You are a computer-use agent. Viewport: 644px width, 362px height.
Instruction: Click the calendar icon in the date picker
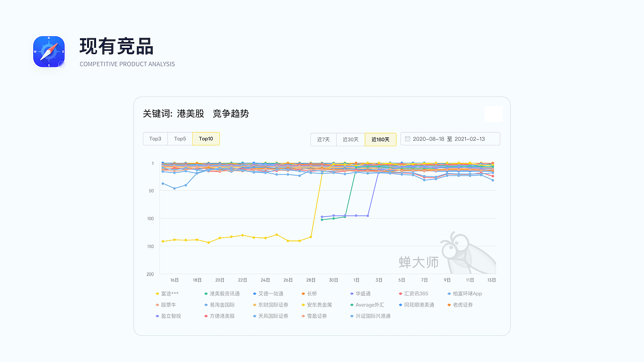(408, 139)
